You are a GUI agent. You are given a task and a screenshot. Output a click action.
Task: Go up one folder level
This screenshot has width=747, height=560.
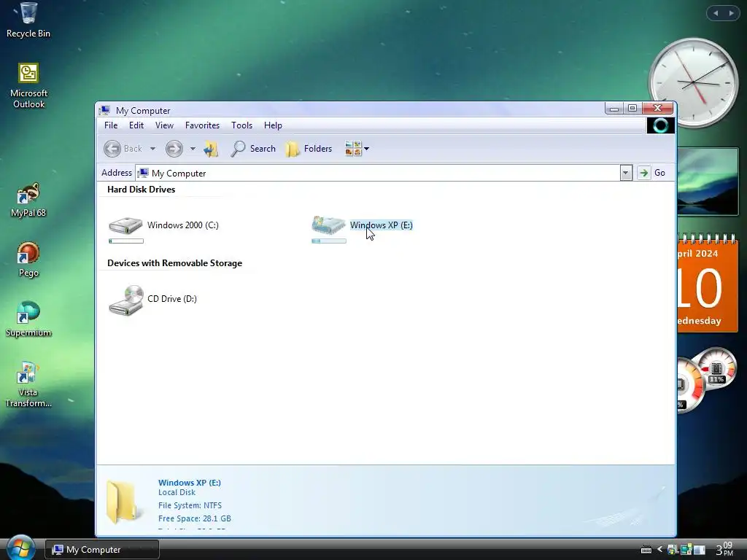(211, 149)
